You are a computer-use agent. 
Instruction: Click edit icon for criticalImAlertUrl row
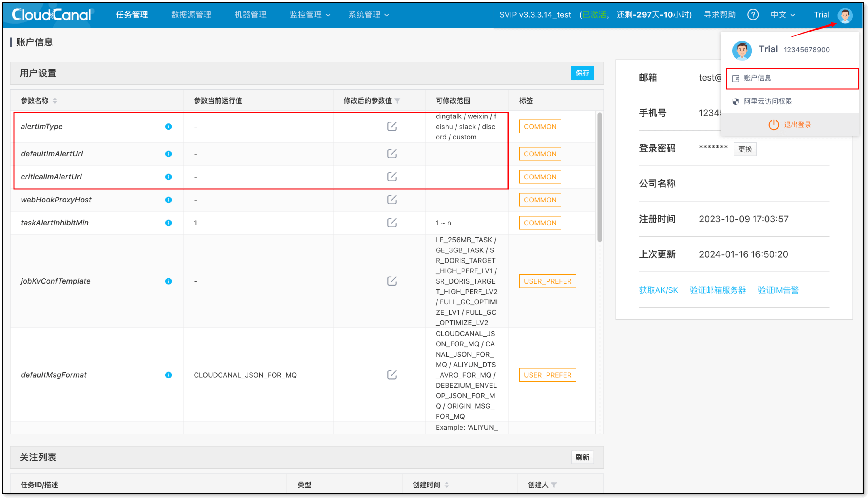tap(392, 177)
